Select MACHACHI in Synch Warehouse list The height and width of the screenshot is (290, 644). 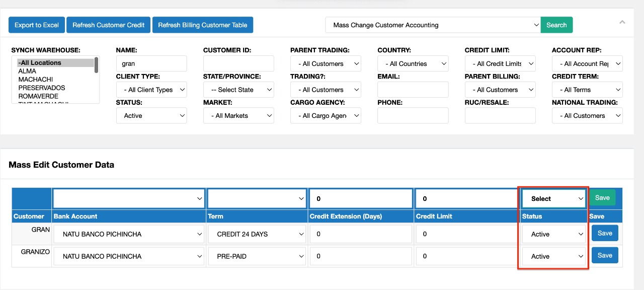35,80
